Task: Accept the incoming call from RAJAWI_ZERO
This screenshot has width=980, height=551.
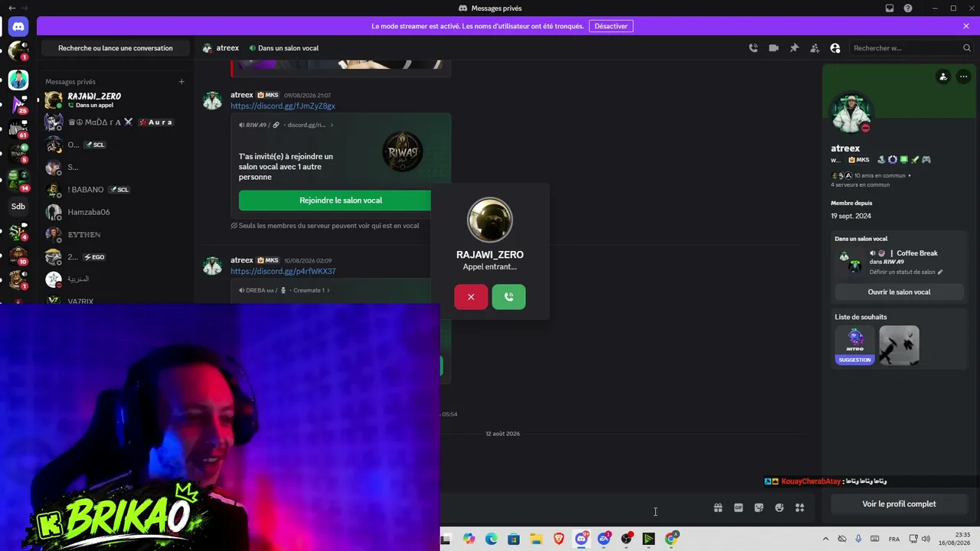Action: pos(509,297)
